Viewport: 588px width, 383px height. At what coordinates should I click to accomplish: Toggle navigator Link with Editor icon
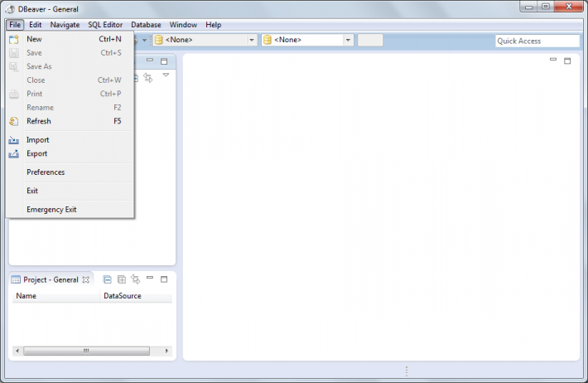click(148, 78)
